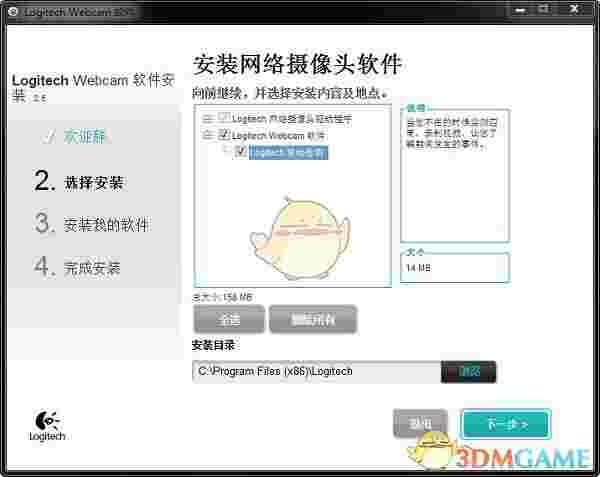This screenshot has height=477, width=600.
Task: Click the Logitech logo at bottom left
Action: click(x=47, y=426)
